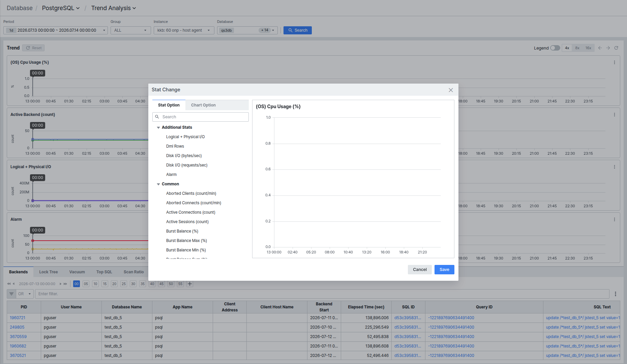Image resolution: width=627 pixels, height=364 pixels.
Task: Click the plus icon after minute 55
Action: [x=190, y=284]
